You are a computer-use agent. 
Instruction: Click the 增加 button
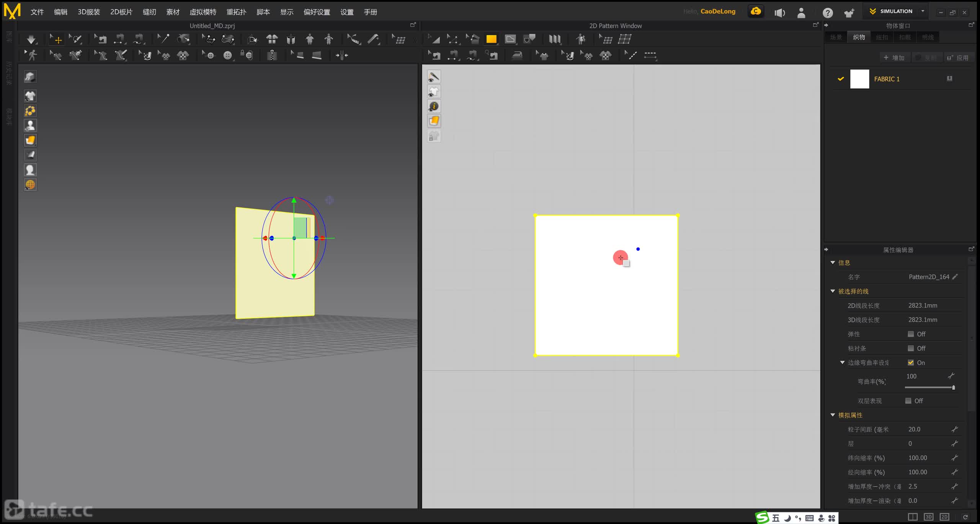pyautogui.click(x=894, y=58)
